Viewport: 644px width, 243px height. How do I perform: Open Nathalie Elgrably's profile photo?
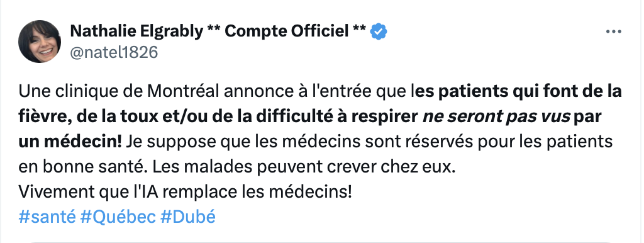tap(40, 42)
